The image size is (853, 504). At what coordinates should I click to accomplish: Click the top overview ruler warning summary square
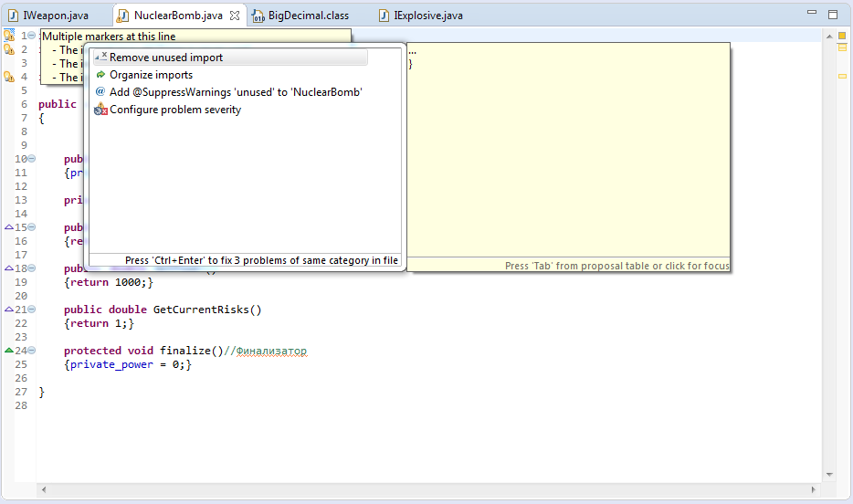click(842, 36)
